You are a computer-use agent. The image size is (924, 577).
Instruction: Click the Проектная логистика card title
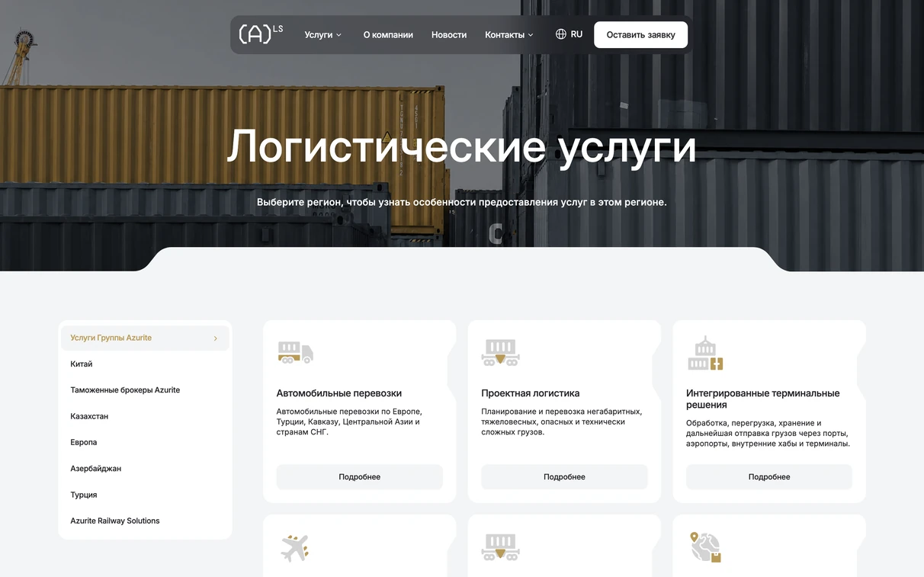click(x=531, y=393)
